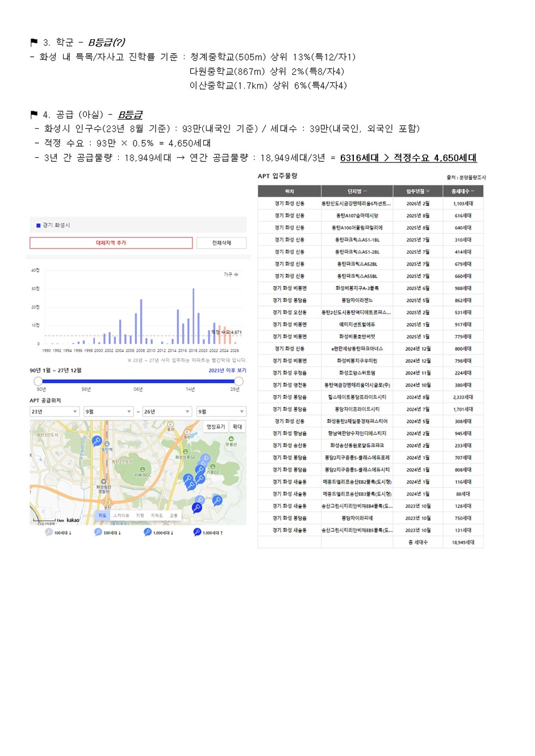Sort by 단지명 column header
This screenshot has width=535, height=756.
357,191
